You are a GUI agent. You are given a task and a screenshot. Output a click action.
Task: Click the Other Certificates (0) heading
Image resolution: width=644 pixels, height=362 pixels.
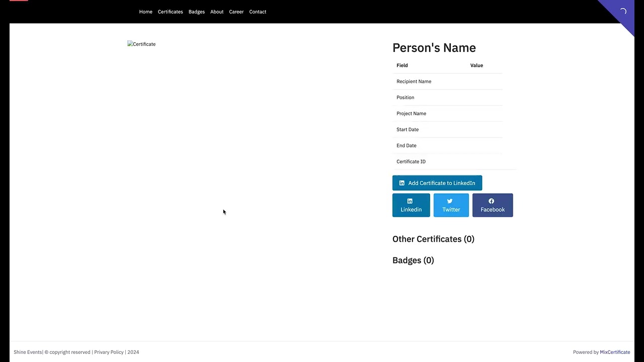(x=433, y=239)
